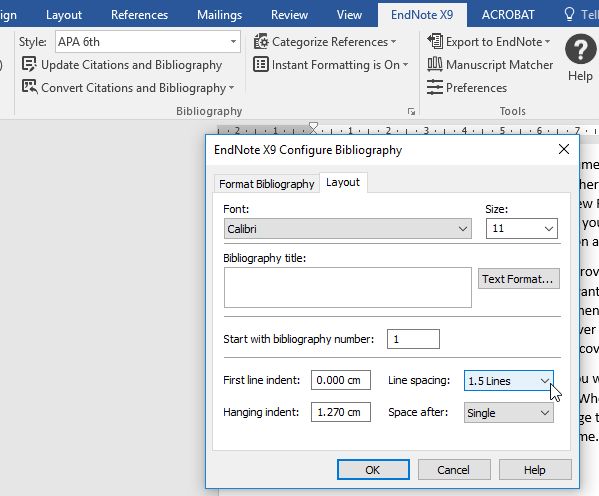Open the Bibliography group dialog launcher
The image size is (599, 496).
[411, 111]
